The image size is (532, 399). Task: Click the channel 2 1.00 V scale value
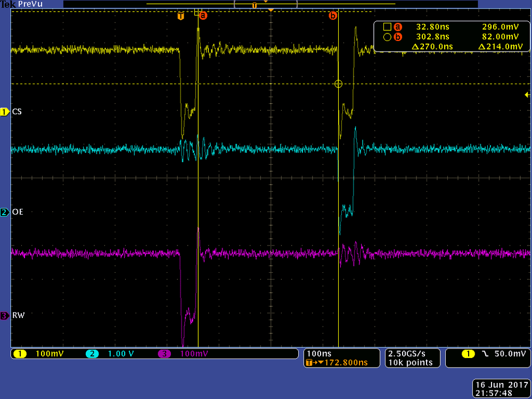click(x=121, y=354)
